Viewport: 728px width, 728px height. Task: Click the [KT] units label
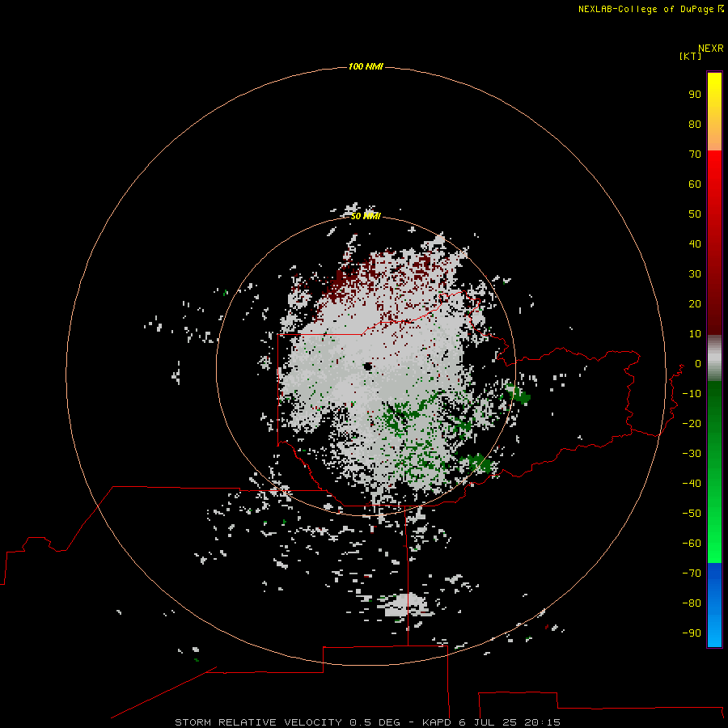coord(691,56)
